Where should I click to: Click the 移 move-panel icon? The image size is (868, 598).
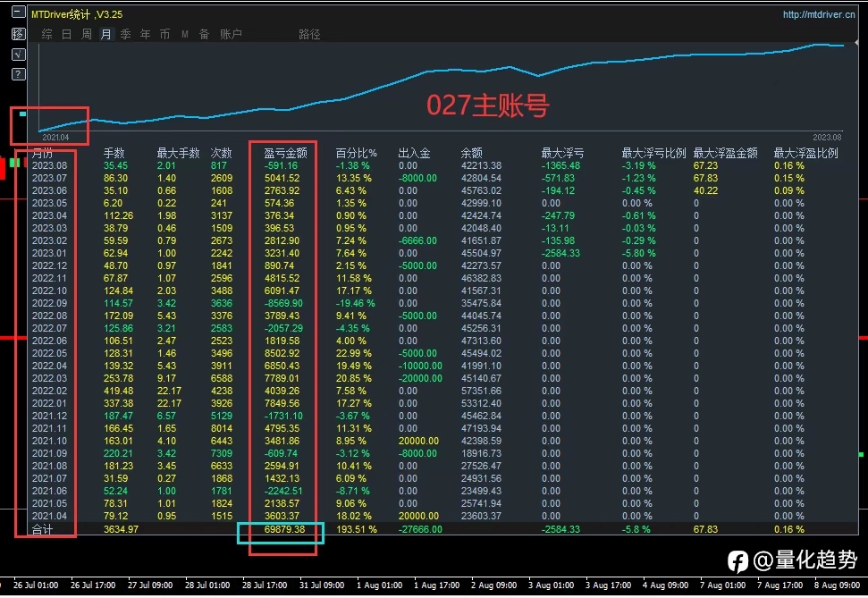[x=18, y=34]
